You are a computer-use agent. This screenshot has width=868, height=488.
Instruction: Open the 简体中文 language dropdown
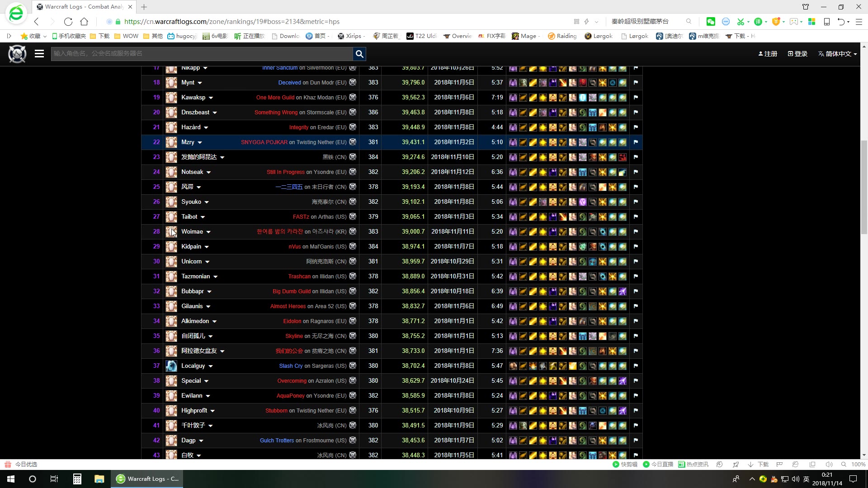[x=837, y=54]
